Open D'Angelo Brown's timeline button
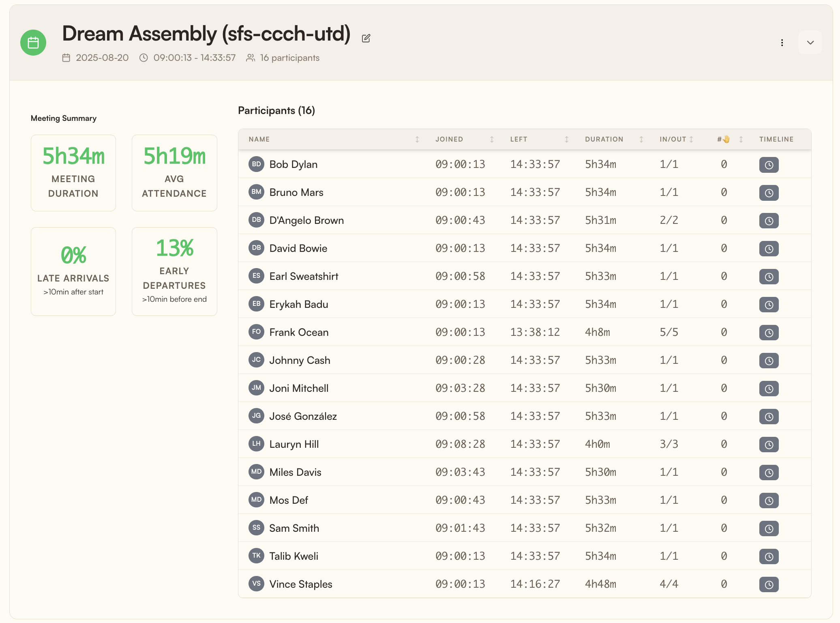This screenshot has width=840, height=623. tap(769, 221)
